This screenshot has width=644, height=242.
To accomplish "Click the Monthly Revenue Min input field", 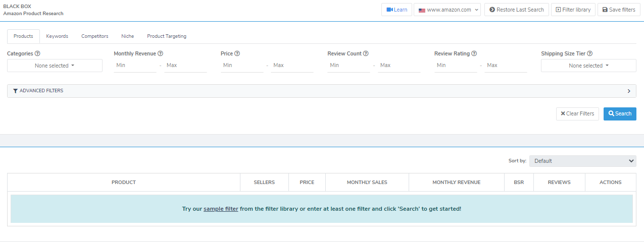I will (x=135, y=66).
